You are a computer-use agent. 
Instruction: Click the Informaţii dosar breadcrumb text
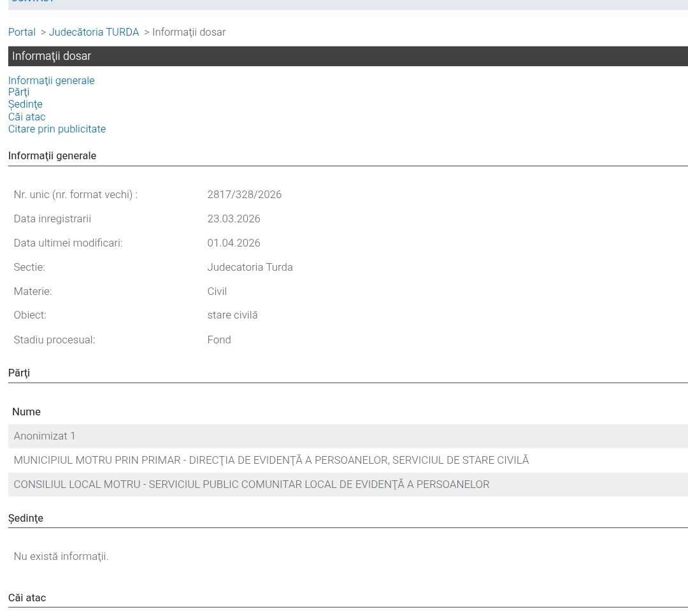pos(189,32)
